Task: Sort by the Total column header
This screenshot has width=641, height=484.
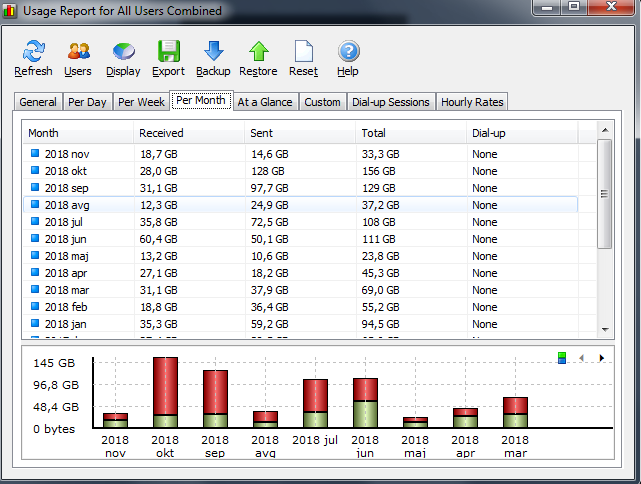Action: 411,133
